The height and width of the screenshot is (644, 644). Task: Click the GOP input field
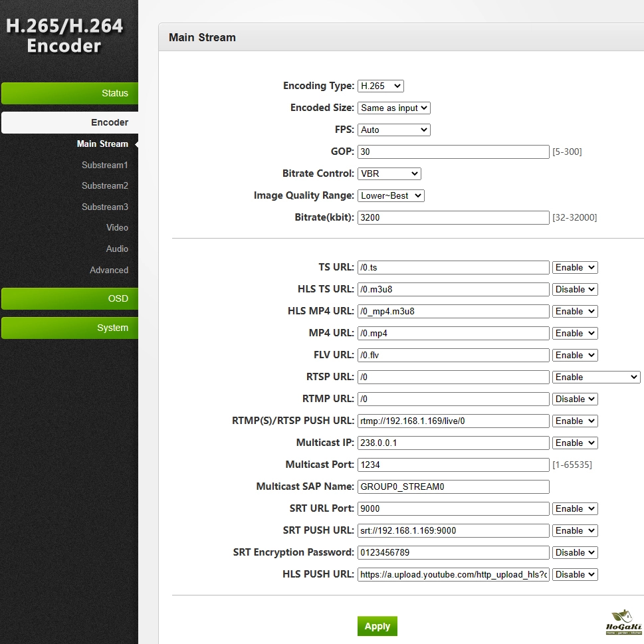click(453, 152)
